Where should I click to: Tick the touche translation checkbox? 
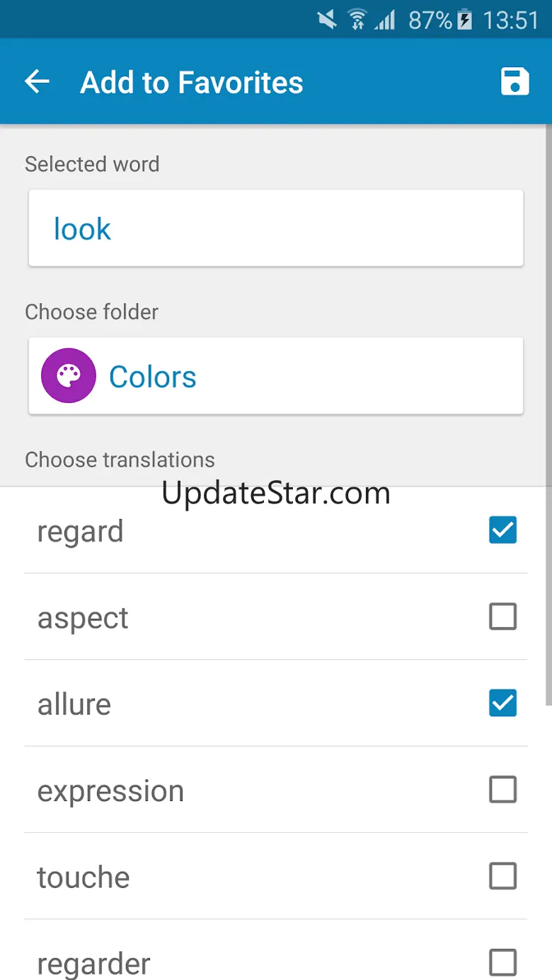[x=502, y=876]
